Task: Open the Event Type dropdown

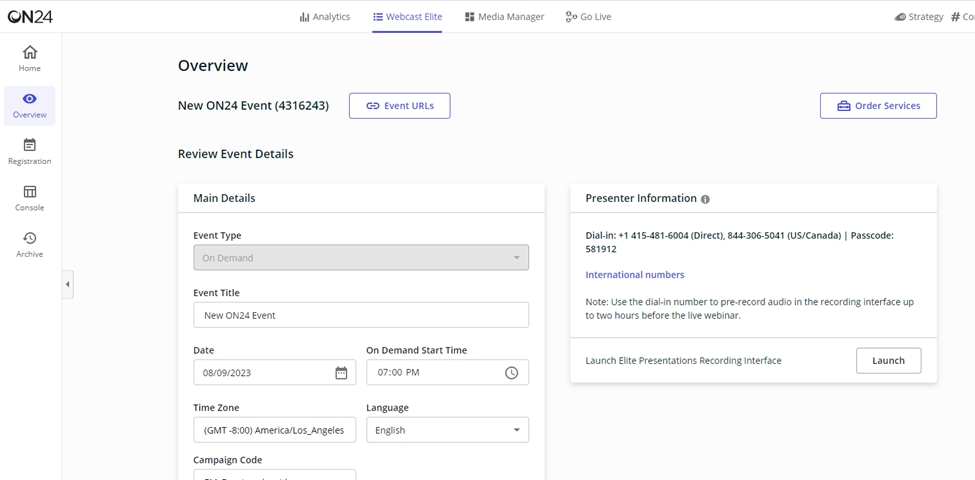Action: point(361,257)
